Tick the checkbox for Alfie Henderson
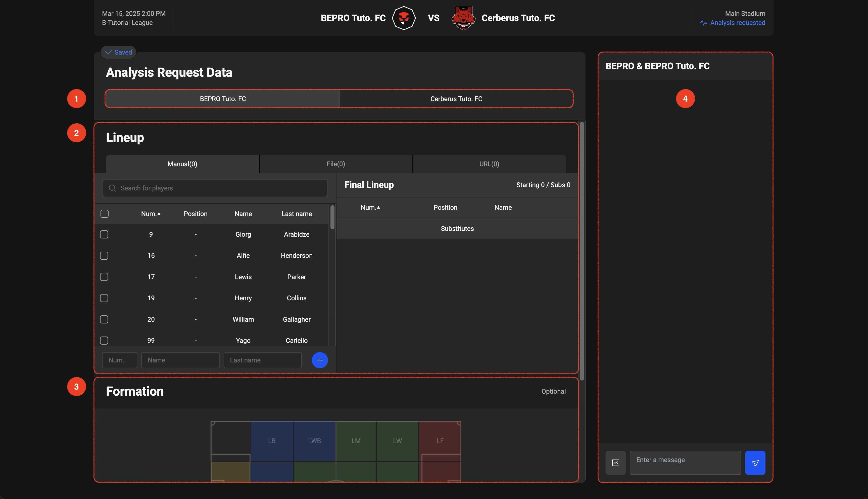Viewport: 868px width, 499px height. coord(104,256)
